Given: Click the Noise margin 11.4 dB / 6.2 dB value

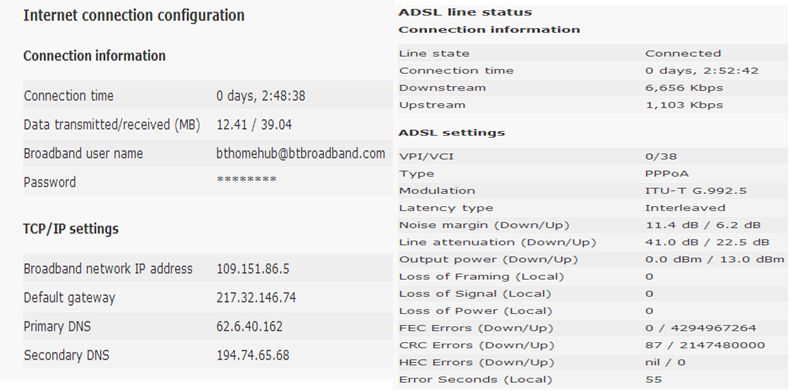Looking at the screenshot, I should point(703,225).
